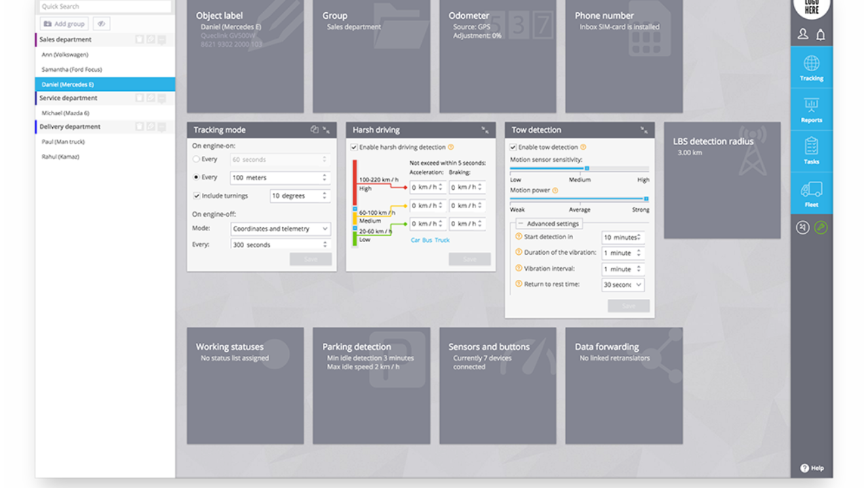The height and width of the screenshot is (488, 868).
Task: Select the Every 60 seconds radio button
Action: (197, 159)
